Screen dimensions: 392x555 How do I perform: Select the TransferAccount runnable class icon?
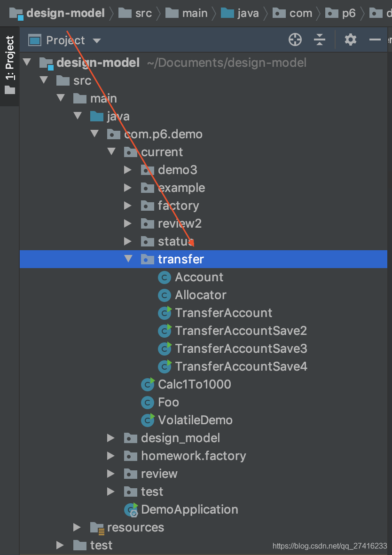(165, 313)
